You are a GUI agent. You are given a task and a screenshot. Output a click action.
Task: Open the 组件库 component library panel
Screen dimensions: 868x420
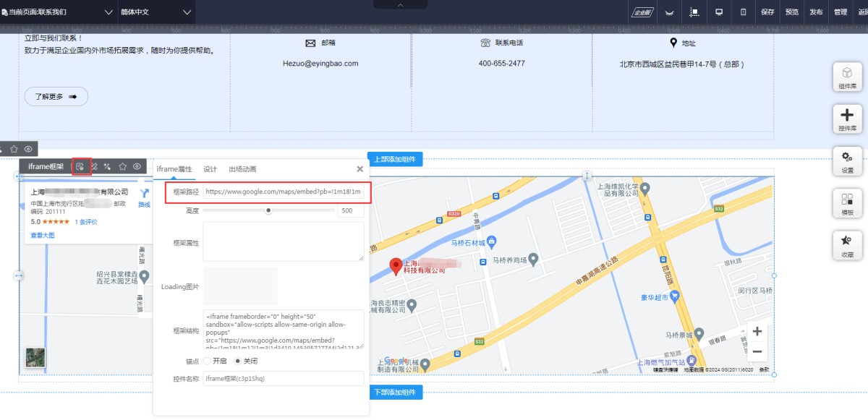[x=847, y=77]
